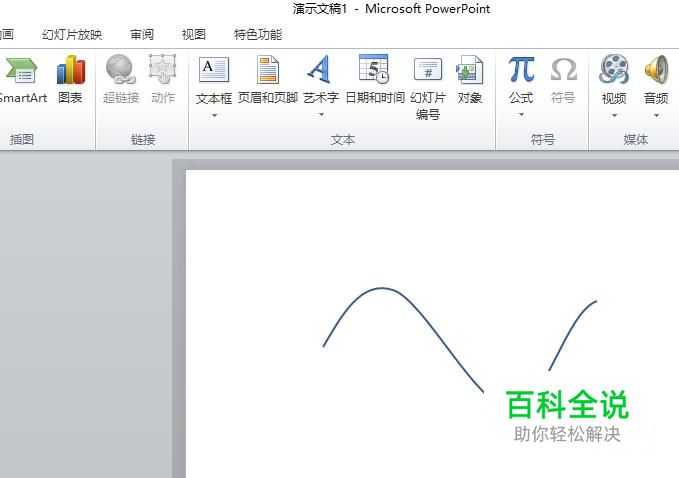679x478 pixels.
Task: Switch to the 审阅 tab
Action: pos(142,35)
